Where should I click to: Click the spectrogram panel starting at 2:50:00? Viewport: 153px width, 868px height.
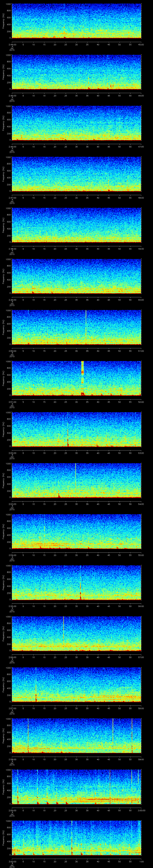77,327
